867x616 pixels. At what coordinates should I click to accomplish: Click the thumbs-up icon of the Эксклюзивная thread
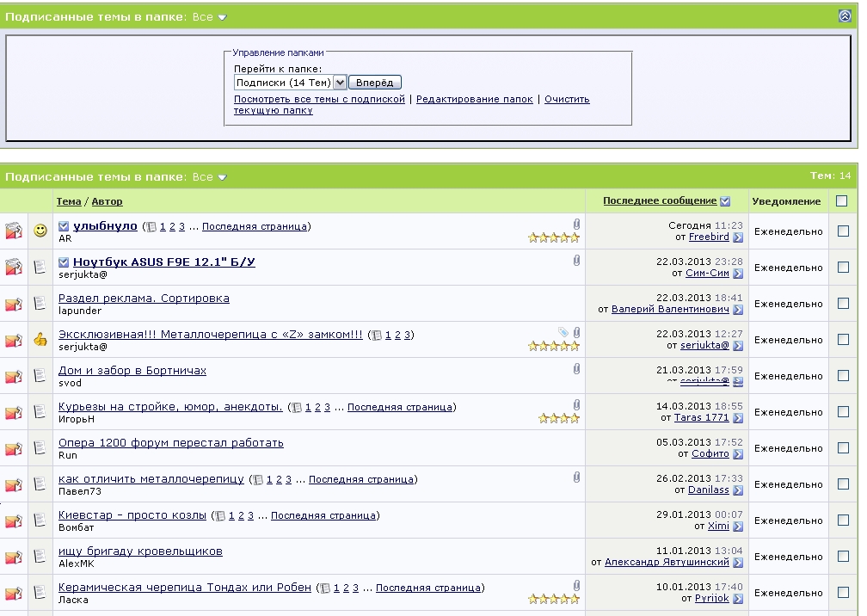click(40, 339)
